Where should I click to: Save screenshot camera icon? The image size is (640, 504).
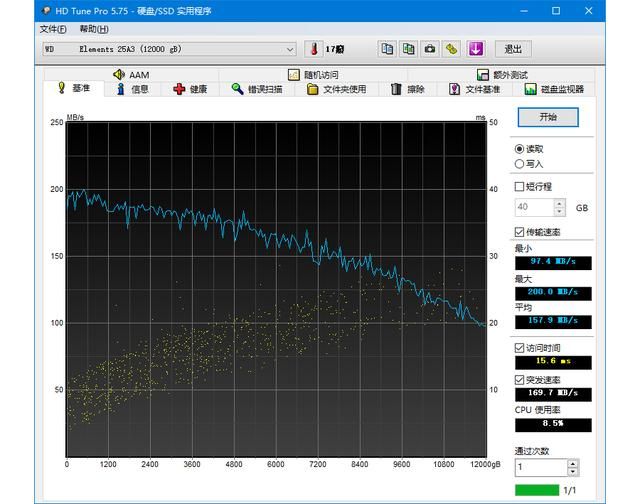tap(430, 49)
